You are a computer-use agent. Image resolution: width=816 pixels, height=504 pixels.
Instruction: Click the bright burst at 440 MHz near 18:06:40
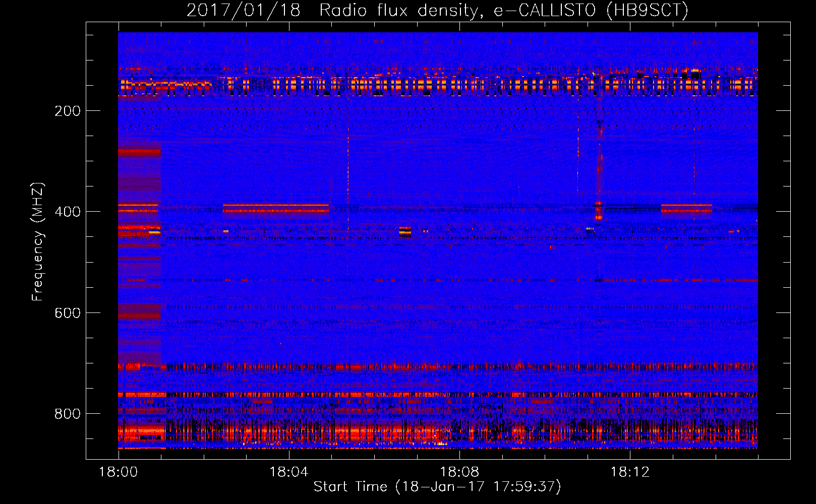405,231
